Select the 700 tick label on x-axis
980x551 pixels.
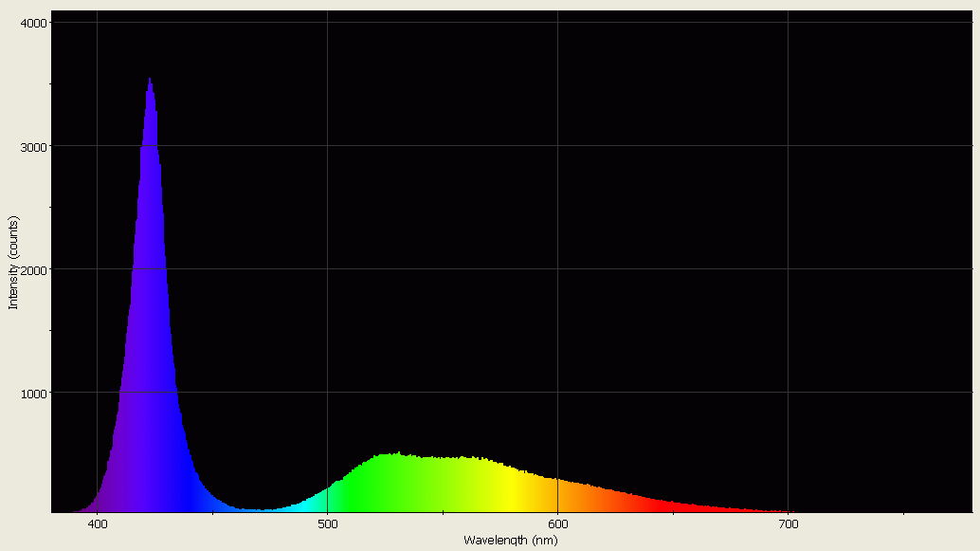789,523
